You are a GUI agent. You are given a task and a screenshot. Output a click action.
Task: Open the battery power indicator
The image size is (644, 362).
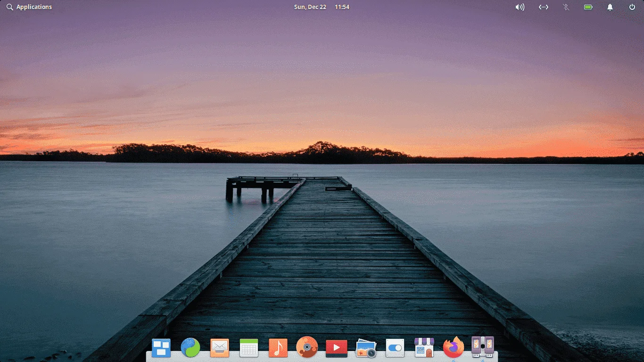[x=588, y=7]
